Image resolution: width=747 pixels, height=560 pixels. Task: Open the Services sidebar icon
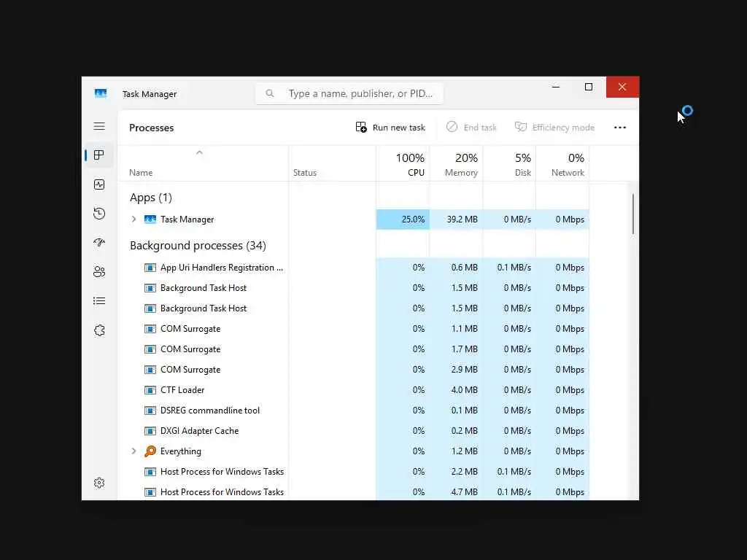pos(99,330)
